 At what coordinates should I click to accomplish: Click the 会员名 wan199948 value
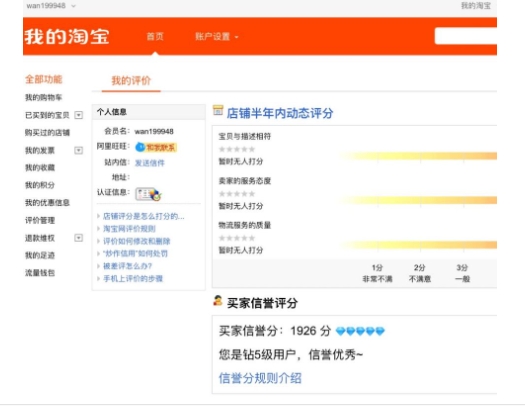154,132
